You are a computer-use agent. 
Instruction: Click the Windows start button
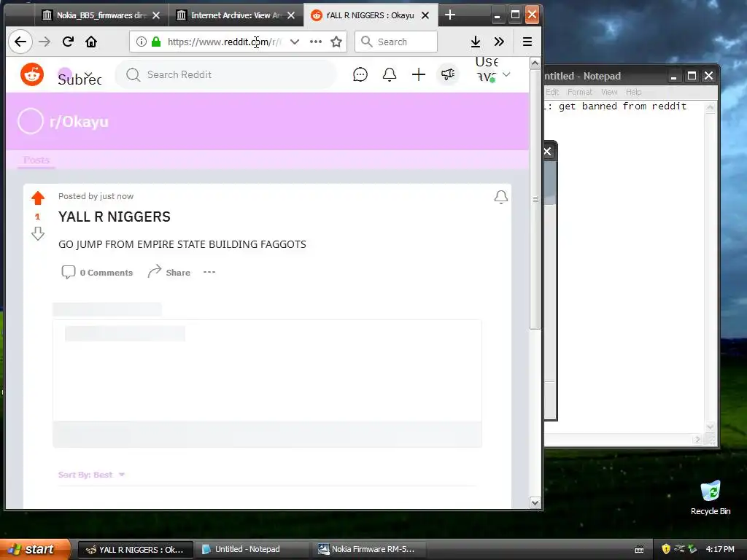tap(34, 550)
